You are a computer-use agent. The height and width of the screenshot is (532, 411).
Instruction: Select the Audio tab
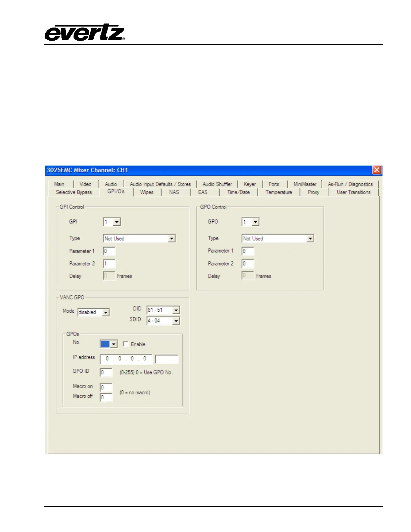[111, 184]
